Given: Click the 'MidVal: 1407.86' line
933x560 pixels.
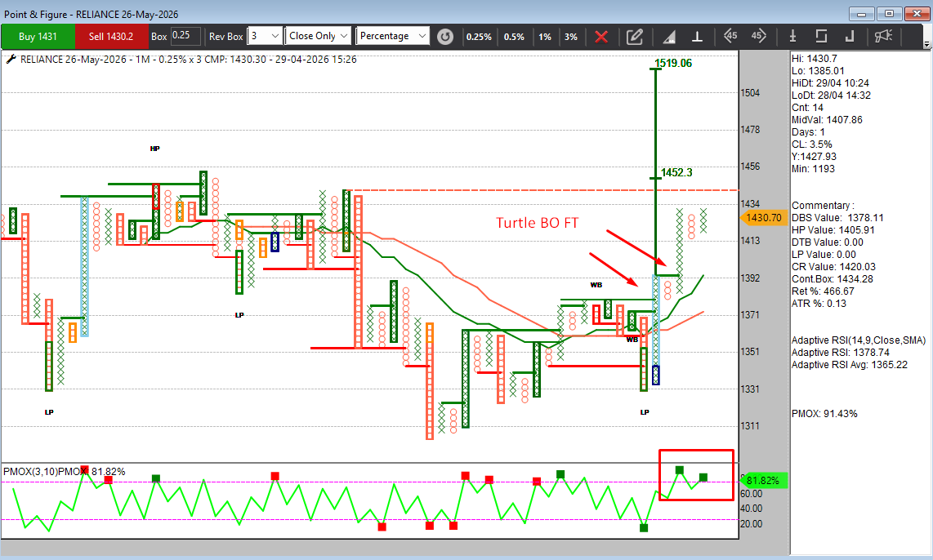Looking at the screenshot, I should tap(827, 119).
